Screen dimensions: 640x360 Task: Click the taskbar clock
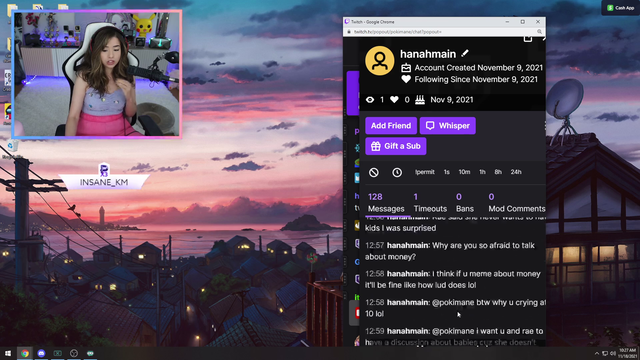click(x=628, y=353)
